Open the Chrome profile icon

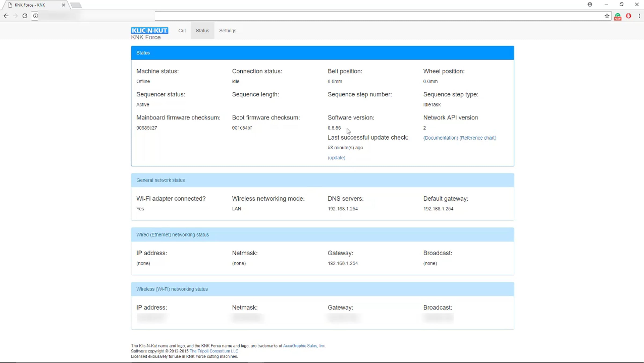click(x=590, y=4)
